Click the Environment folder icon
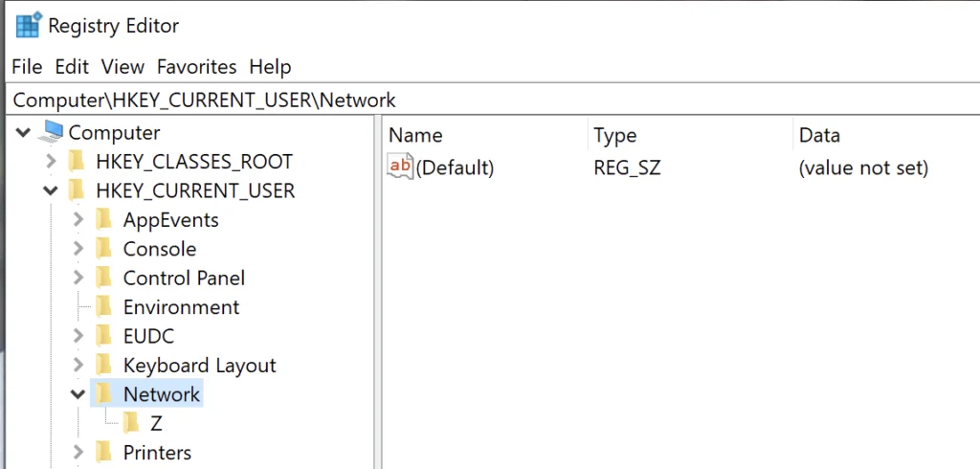The image size is (980, 469). (103, 306)
